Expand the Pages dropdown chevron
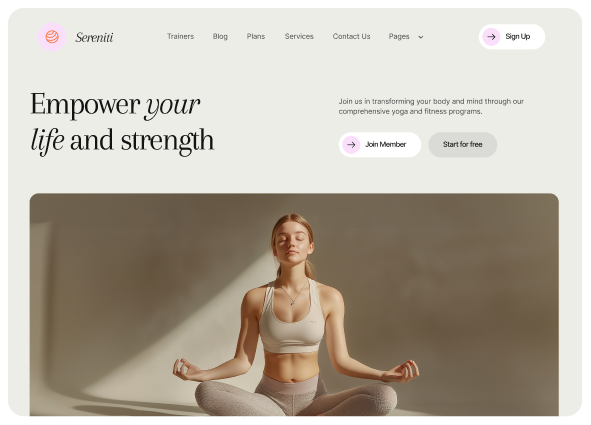This screenshot has height=425, width=591. pyautogui.click(x=421, y=37)
